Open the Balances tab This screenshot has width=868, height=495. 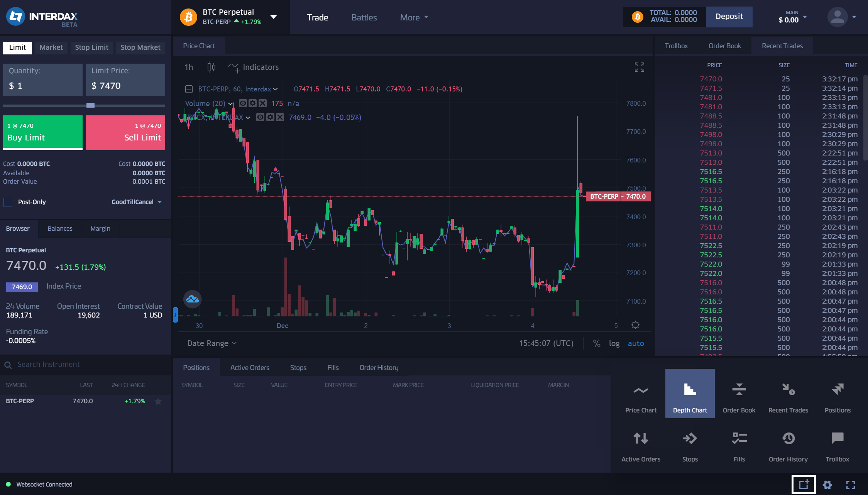60,228
